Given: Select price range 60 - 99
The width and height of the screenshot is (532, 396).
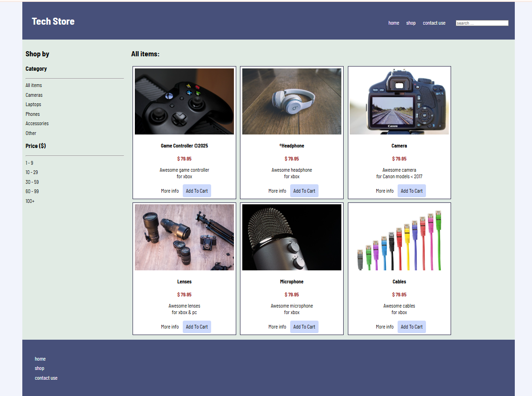Looking at the screenshot, I should [32, 192].
